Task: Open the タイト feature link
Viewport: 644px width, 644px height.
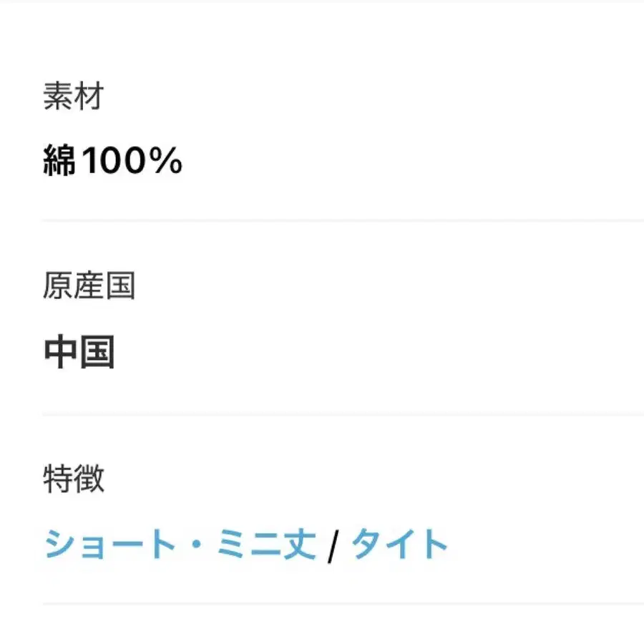Action: tap(399, 545)
